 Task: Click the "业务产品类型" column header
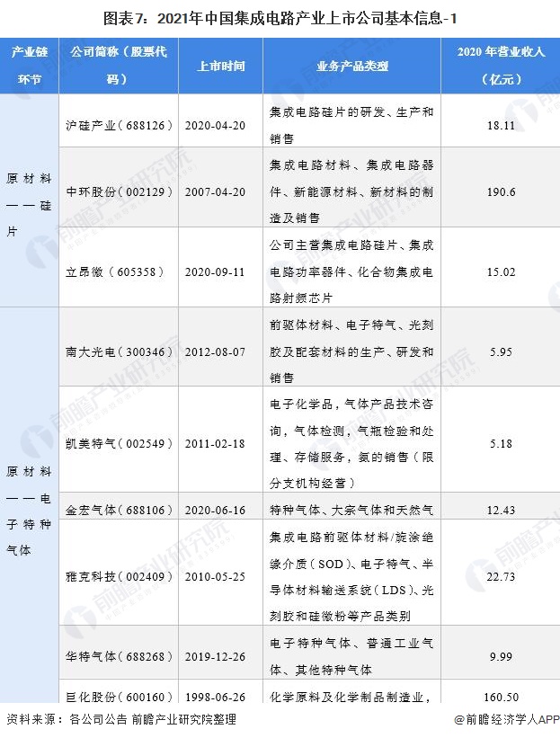click(352, 66)
